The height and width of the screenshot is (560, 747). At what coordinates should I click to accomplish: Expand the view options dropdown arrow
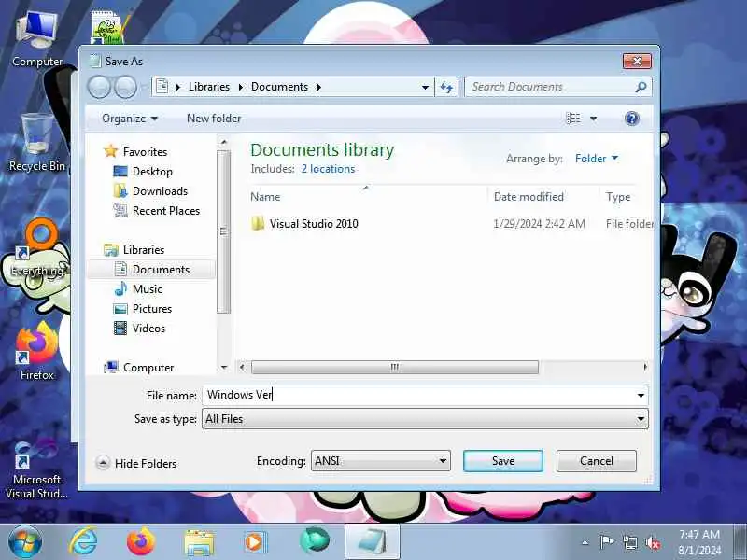tap(593, 119)
